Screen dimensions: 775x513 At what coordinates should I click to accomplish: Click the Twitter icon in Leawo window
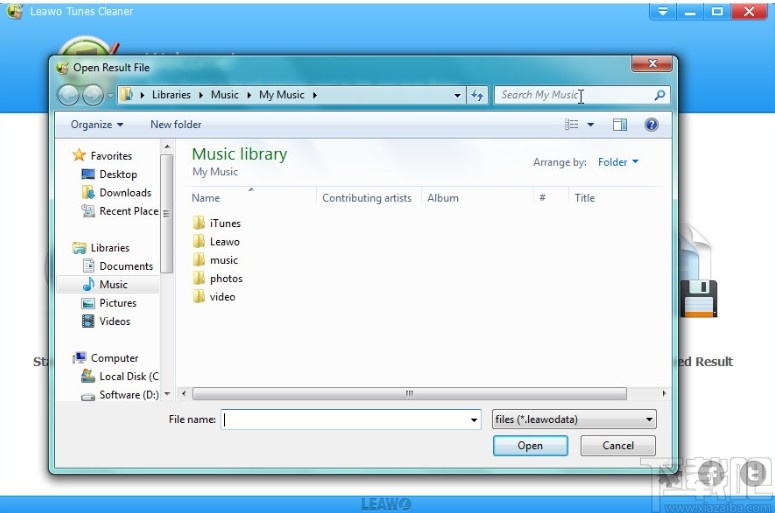pyautogui.click(x=752, y=474)
